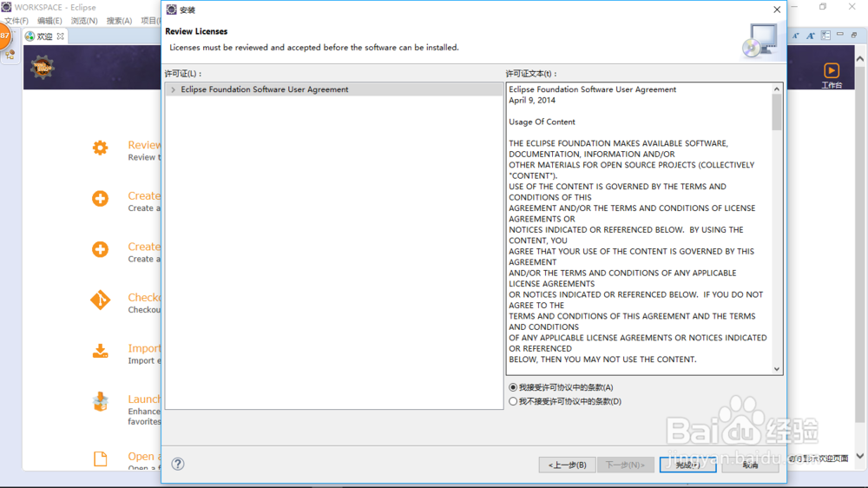
Task: Click the Import link on the Welcome page
Action: click(144, 348)
